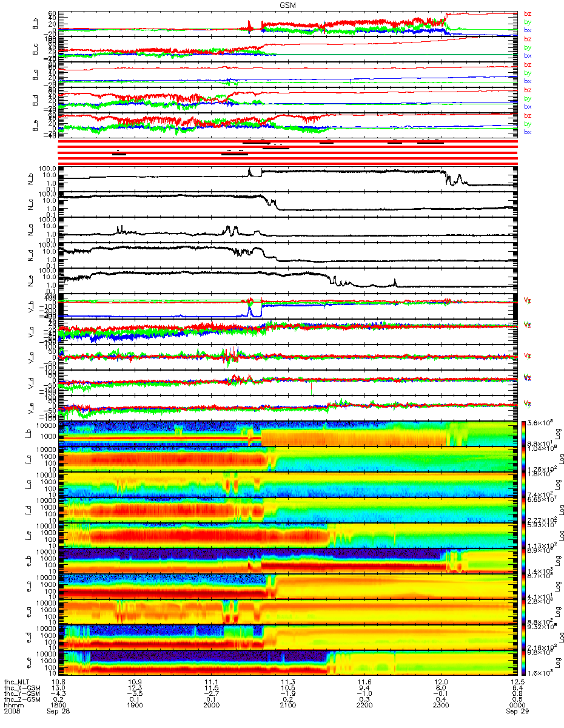
Task: Click the 2000 time tick label
Action: coord(211,706)
